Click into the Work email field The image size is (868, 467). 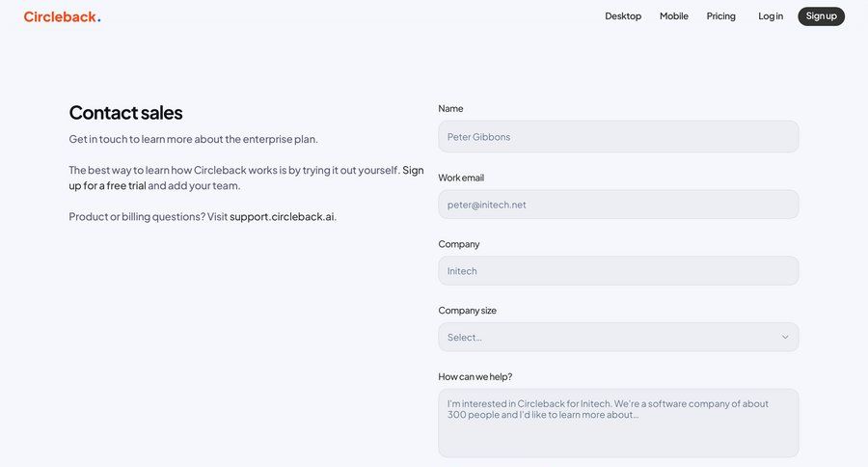click(x=618, y=205)
